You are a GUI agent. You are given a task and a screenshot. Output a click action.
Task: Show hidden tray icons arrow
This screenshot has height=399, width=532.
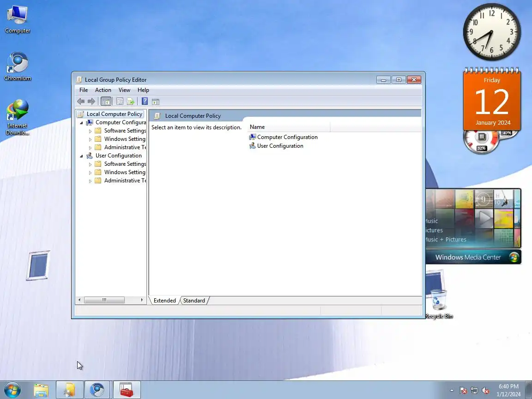452,391
